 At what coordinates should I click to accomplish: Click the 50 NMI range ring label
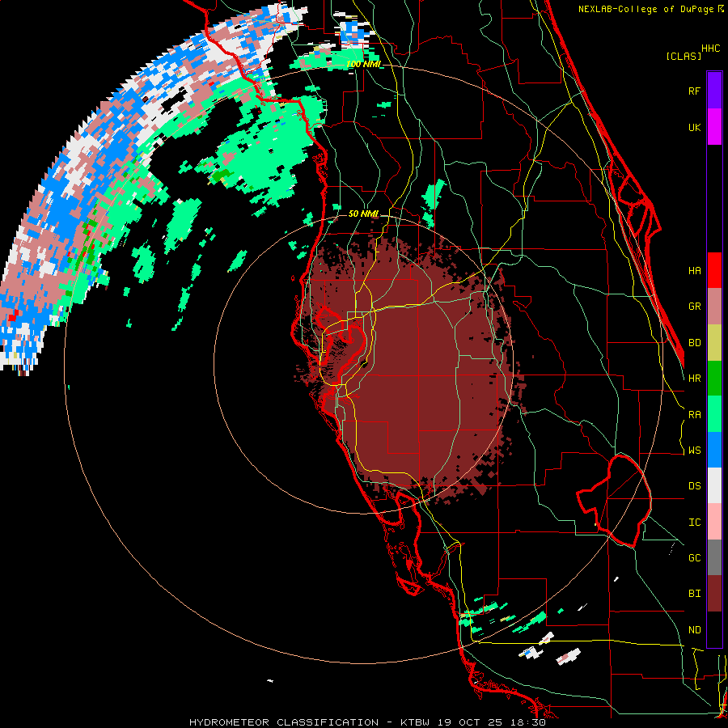pos(363,214)
